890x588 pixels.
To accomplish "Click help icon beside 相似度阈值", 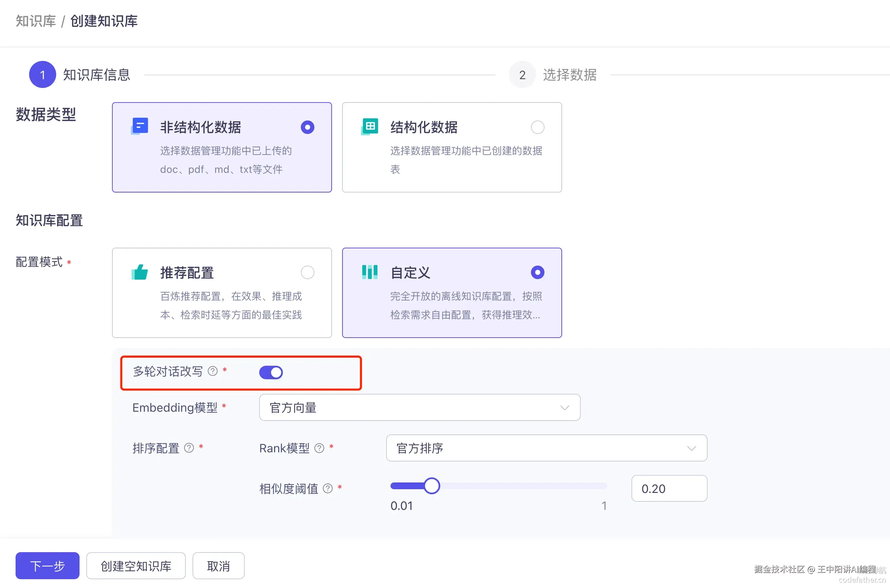I will pyautogui.click(x=328, y=488).
